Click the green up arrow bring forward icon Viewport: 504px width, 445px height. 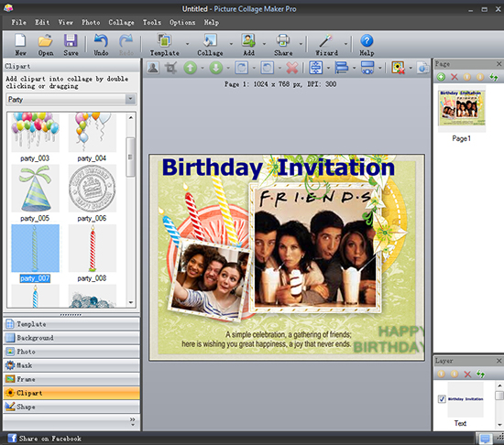click(190, 68)
